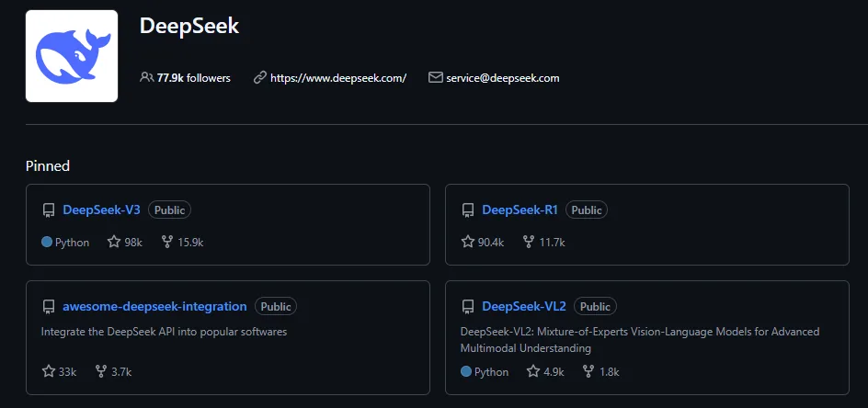Click the Public badge on DeepSeek-VL2
The width and height of the screenshot is (868, 408).
coord(595,306)
